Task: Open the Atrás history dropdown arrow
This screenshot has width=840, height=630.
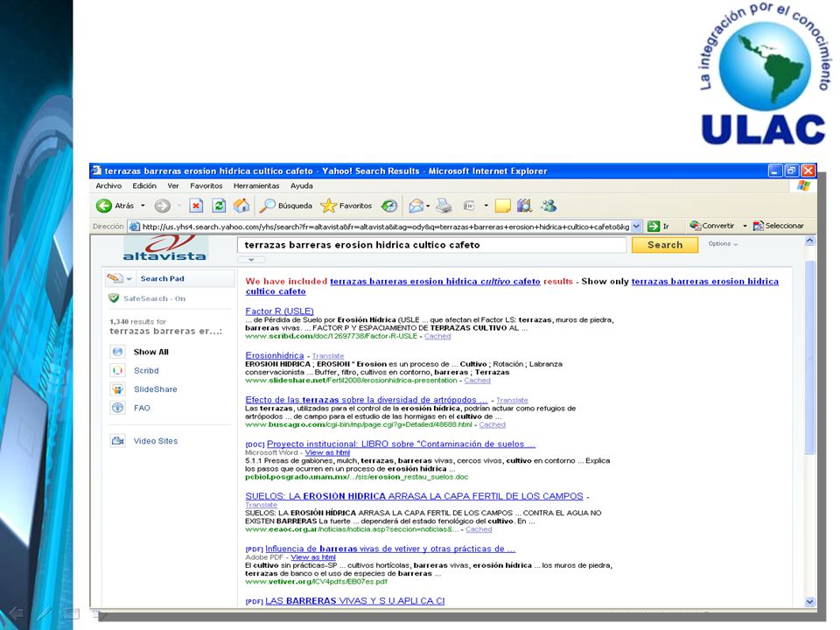Action: (143, 206)
